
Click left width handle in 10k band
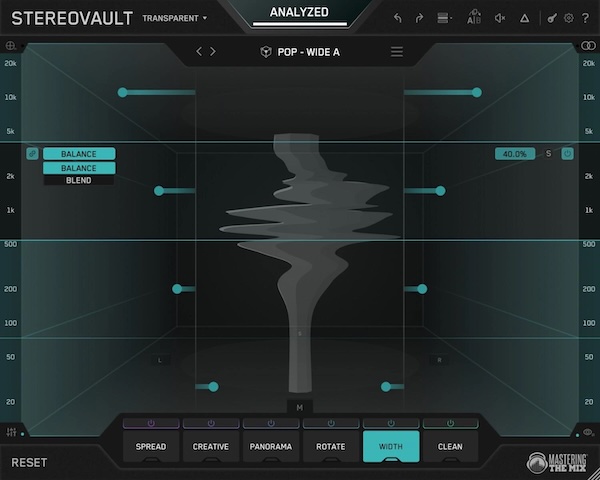122,92
